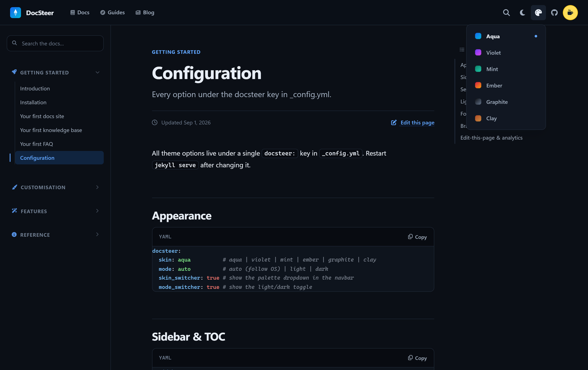Select the Graphite skin option
The width and height of the screenshot is (588, 370).
pyautogui.click(x=506, y=102)
